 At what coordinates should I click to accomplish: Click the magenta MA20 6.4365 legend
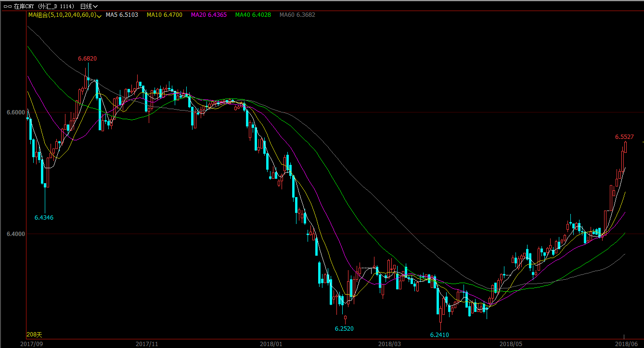[209, 15]
